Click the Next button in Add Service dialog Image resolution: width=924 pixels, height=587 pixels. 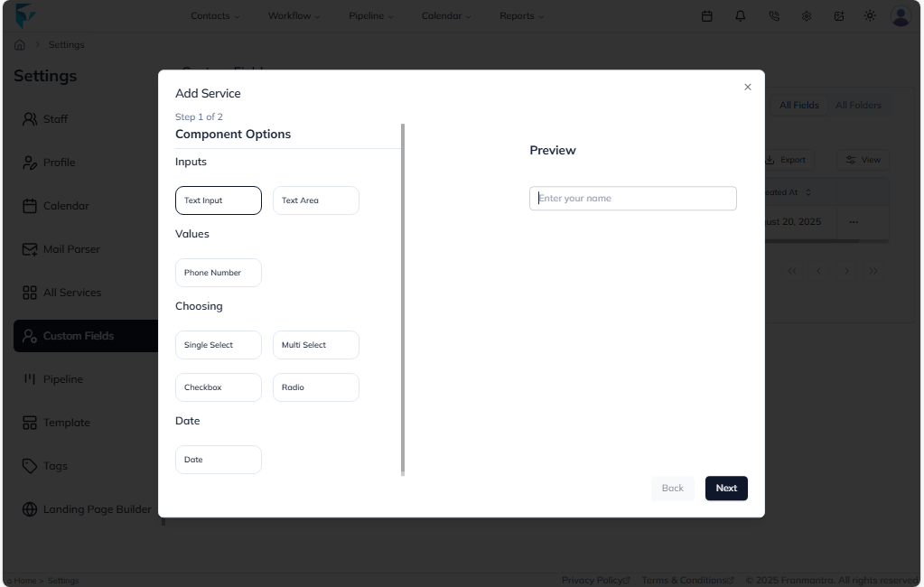click(726, 488)
